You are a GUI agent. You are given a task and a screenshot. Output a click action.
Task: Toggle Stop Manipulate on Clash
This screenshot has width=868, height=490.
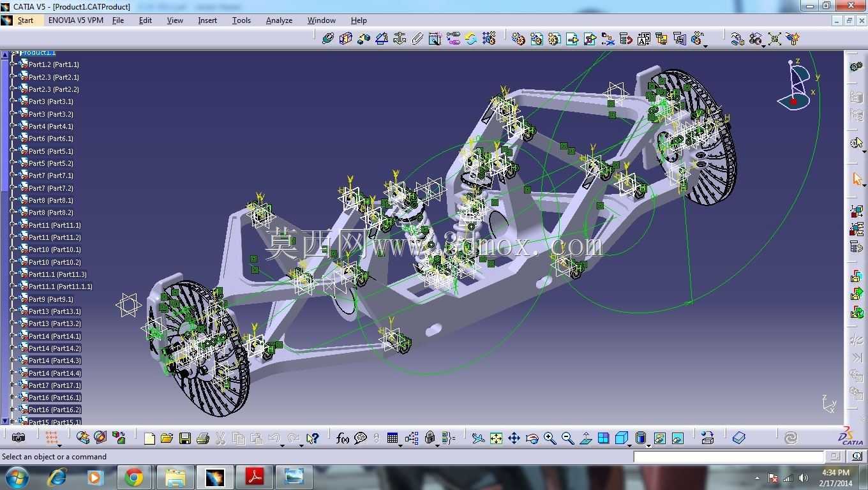[x=792, y=39]
